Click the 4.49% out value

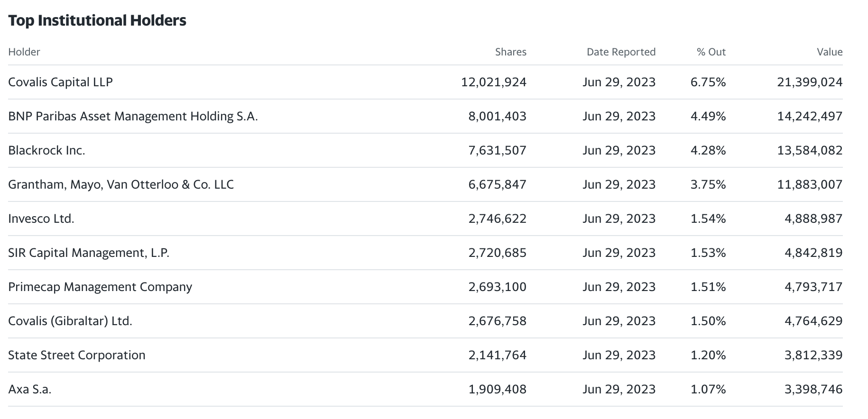708,116
